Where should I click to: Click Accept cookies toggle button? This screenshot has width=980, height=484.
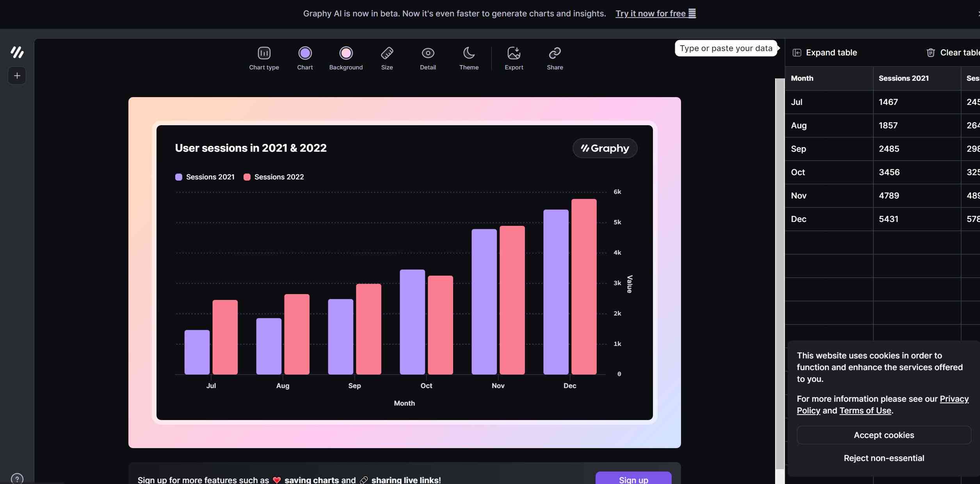(x=884, y=434)
